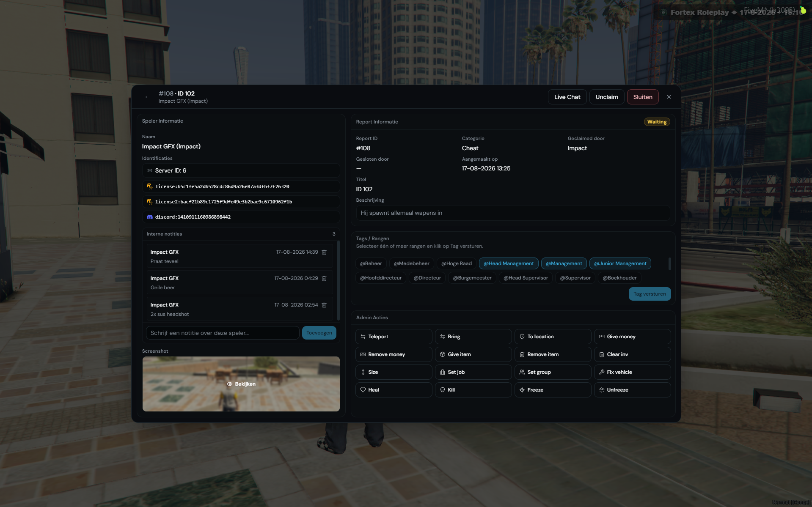Click the Set group action
This screenshot has width=812, height=507.
click(553, 372)
